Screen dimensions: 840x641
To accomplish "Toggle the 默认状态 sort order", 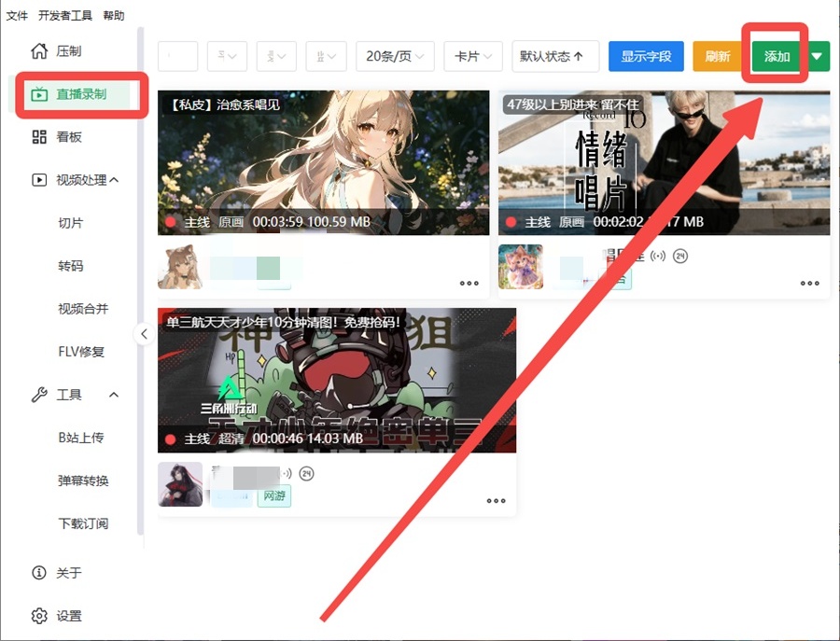I will click(x=555, y=56).
